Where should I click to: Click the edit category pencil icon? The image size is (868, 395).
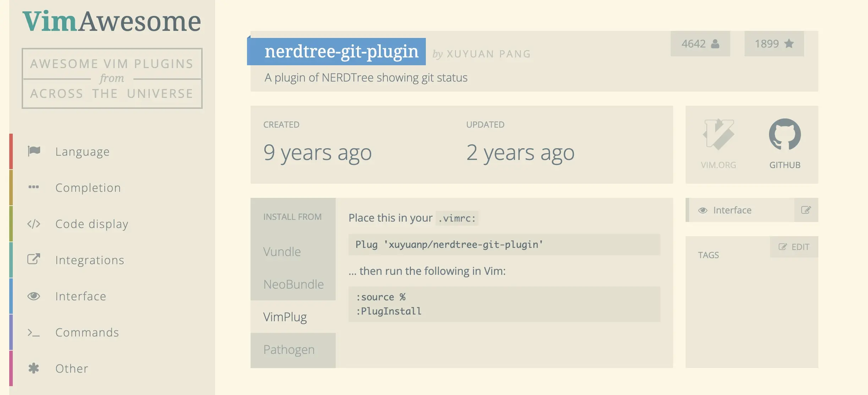(806, 210)
